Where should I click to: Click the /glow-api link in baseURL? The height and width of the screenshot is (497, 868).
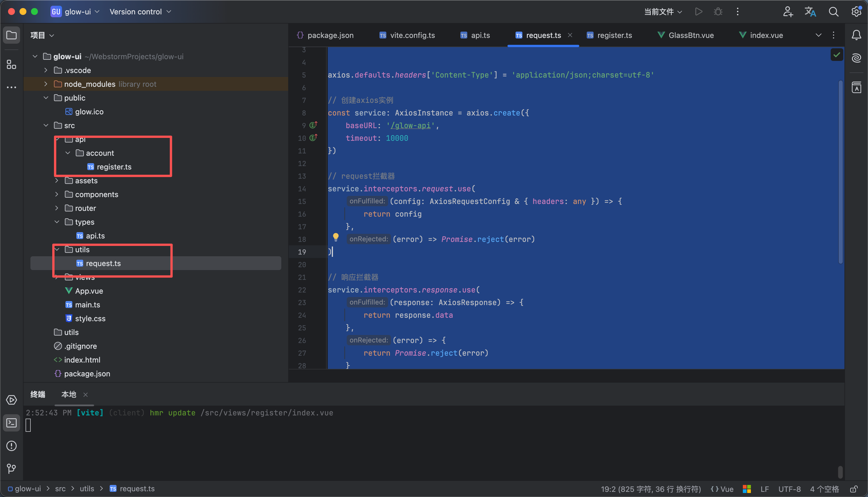pos(410,126)
